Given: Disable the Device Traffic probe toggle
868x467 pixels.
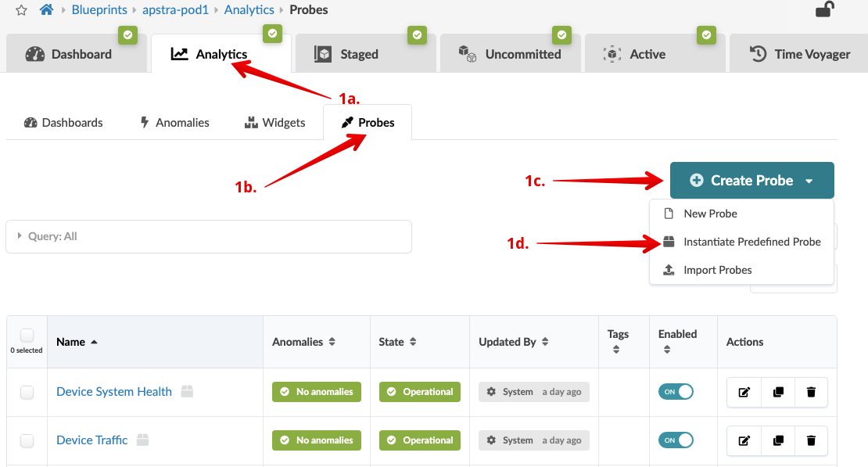Looking at the screenshot, I should 676,440.
